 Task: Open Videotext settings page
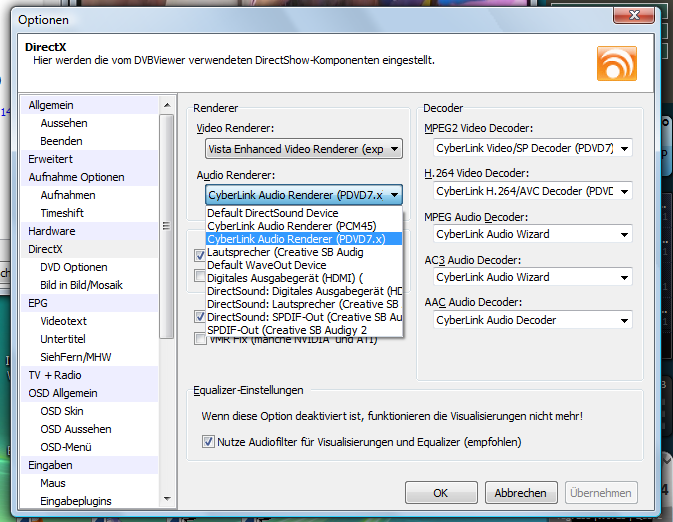90,322
